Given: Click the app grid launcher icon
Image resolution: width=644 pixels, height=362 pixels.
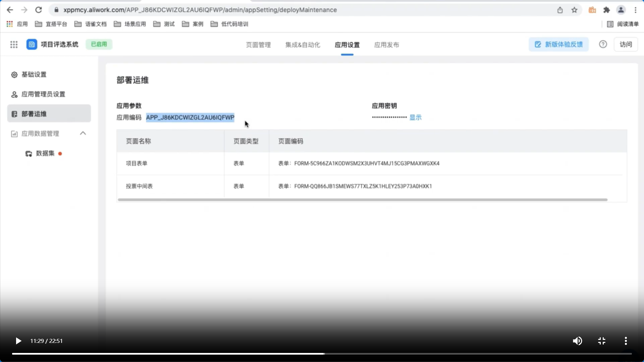Looking at the screenshot, I should click(14, 45).
